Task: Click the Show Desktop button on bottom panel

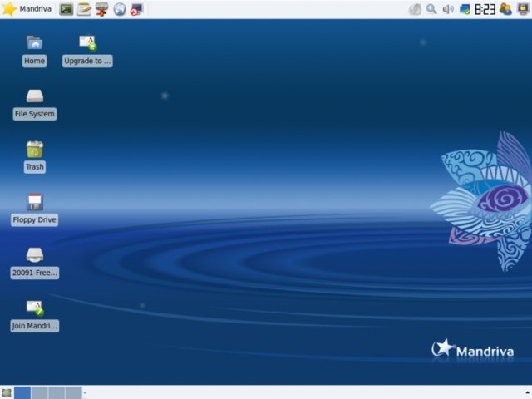Action: (x=7, y=393)
